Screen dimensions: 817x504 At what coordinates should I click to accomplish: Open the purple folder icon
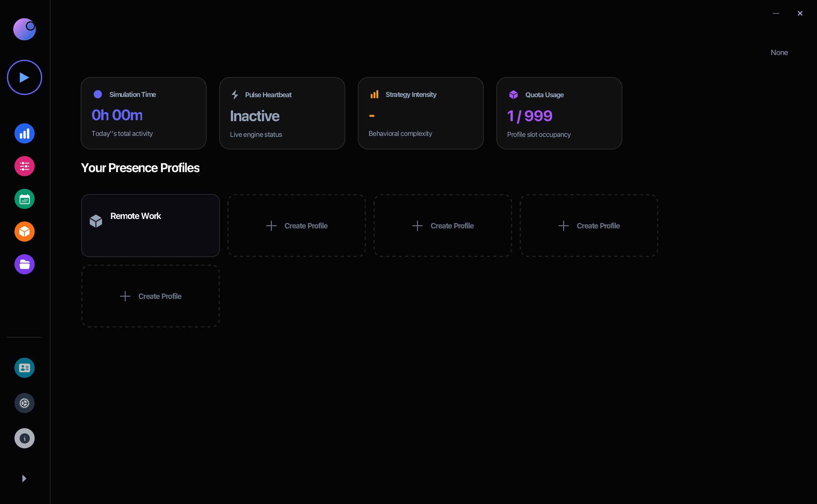point(24,264)
